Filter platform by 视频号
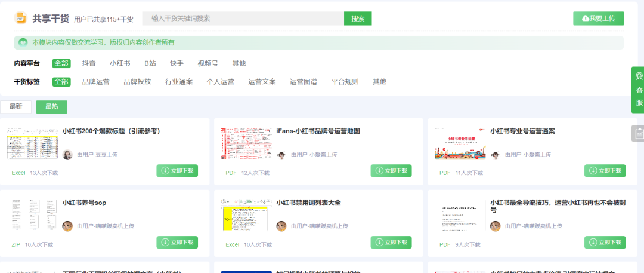The height and width of the screenshot is (273, 644). tap(208, 63)
